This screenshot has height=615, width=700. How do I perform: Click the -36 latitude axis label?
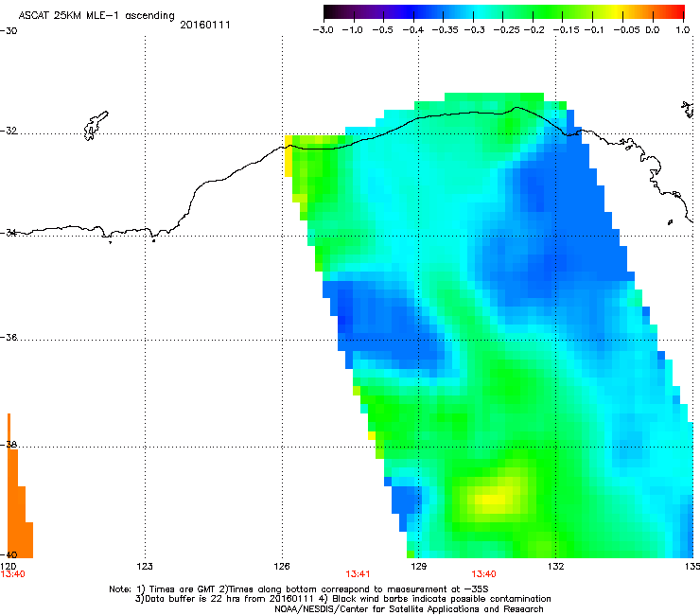9,337
